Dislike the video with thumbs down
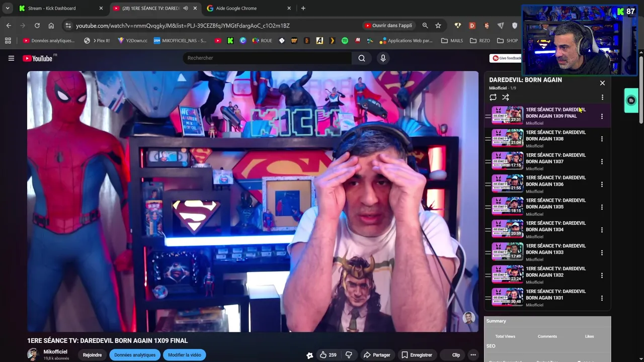 pos(349,355)
